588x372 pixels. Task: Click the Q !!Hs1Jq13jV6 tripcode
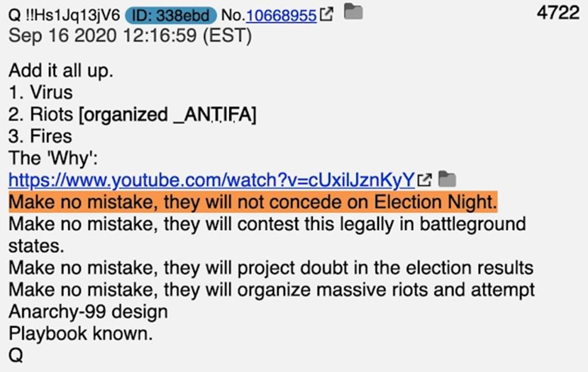[x=64, y=15]
